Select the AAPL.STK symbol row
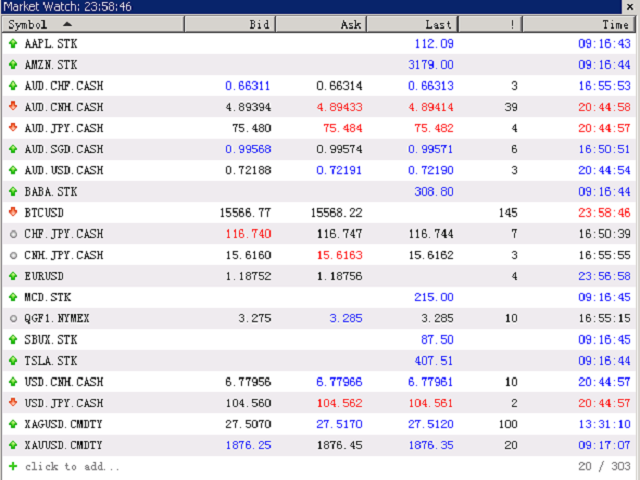 tap(319, 43)
